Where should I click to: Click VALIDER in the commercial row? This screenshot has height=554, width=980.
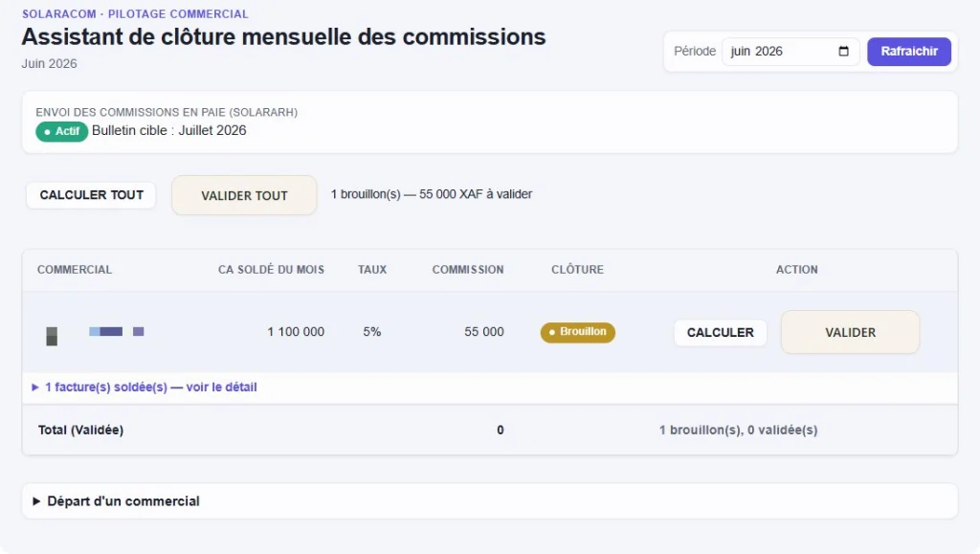850,332
